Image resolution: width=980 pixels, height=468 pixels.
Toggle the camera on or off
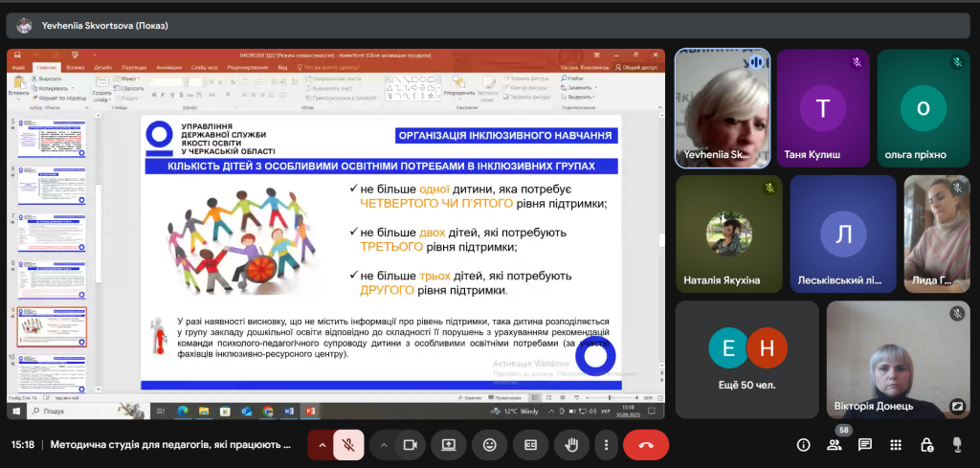pyautogui.click(x=411, y=445)
